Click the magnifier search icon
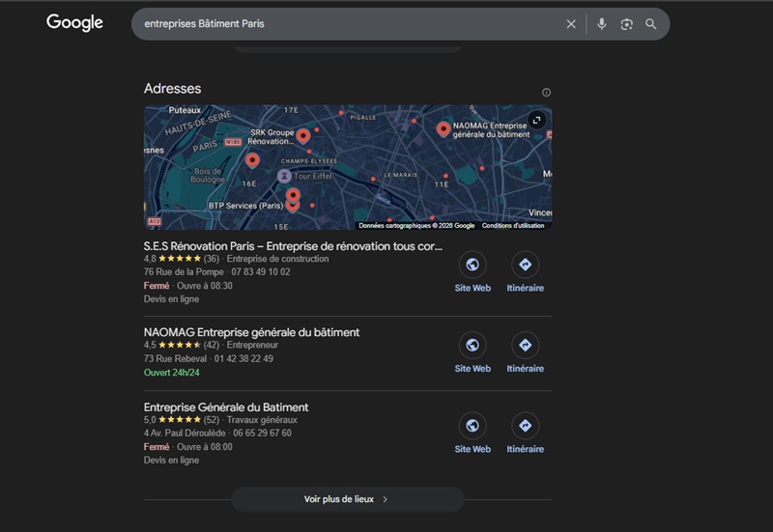 pos(650,24)
